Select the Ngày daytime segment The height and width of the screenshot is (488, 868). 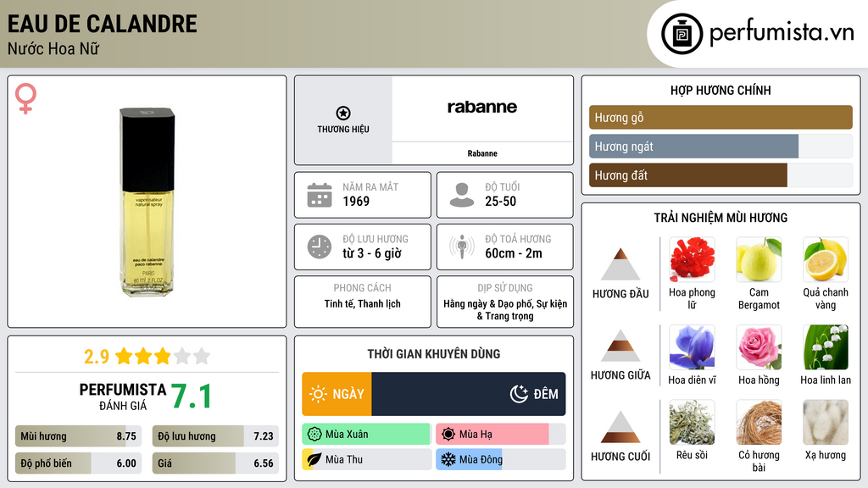(337, 394)
